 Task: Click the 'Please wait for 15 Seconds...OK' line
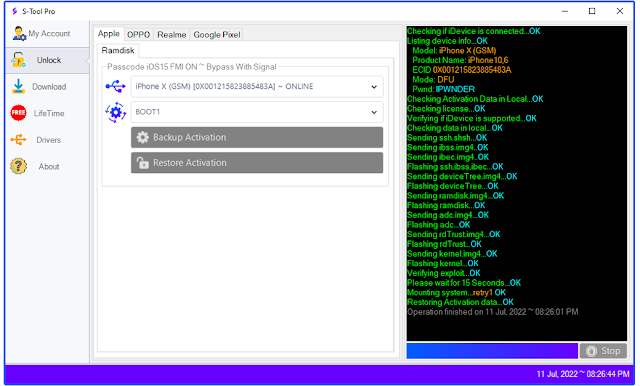464,283
